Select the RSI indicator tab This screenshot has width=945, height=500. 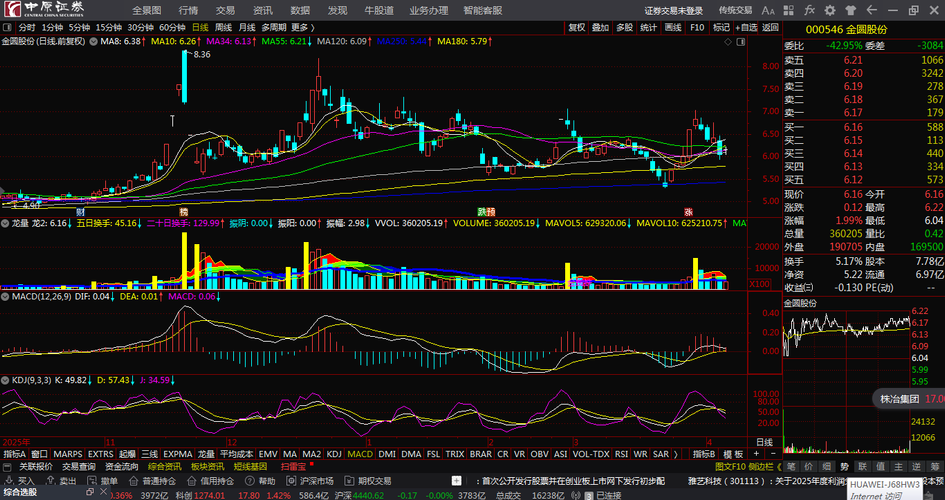621,454
